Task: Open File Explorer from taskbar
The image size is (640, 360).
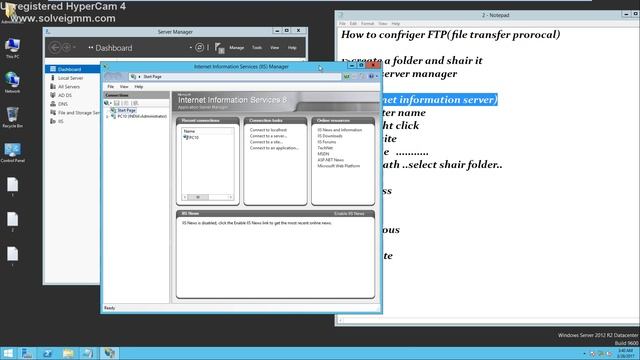Action: pos(68,353)
